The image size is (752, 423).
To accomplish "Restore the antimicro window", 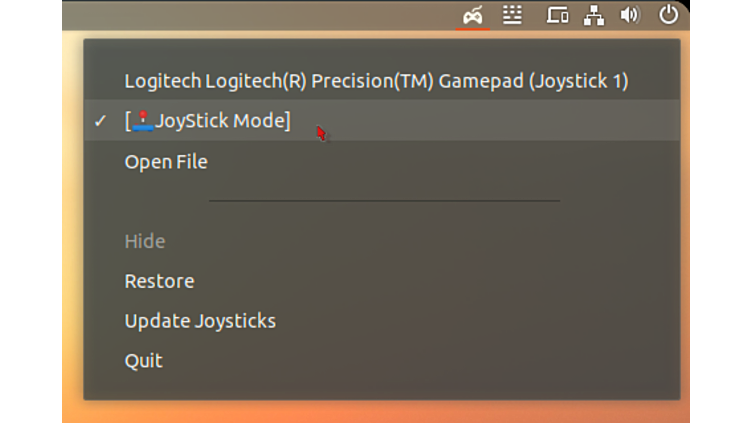I will pyautogui.click(x=159, y=281).
